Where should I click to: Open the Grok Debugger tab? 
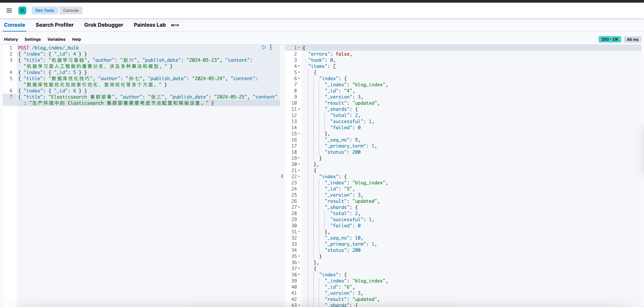point(104,25)
